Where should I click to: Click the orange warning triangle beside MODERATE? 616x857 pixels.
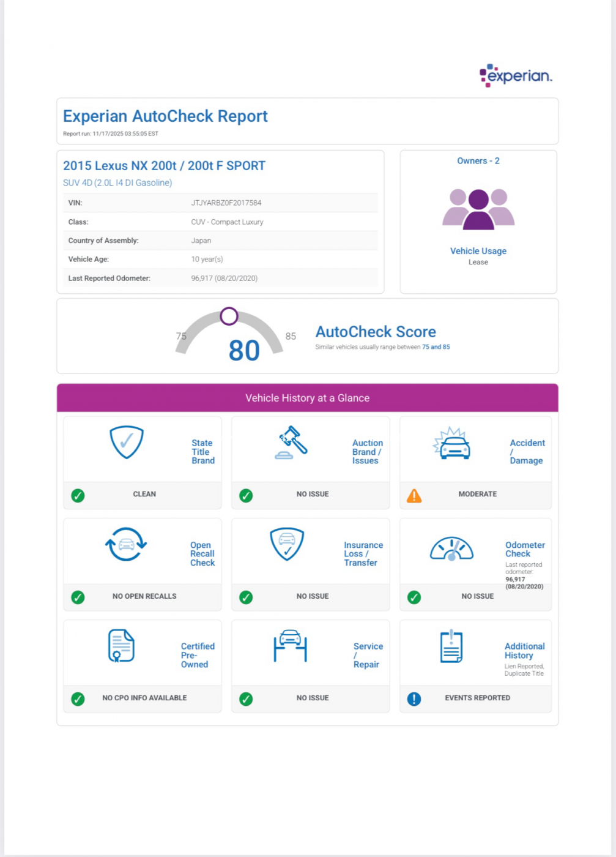coord(414,495)
